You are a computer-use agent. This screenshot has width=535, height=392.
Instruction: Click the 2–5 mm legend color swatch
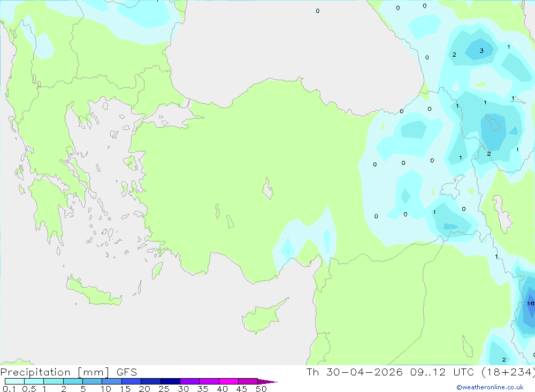pos(73,381)
